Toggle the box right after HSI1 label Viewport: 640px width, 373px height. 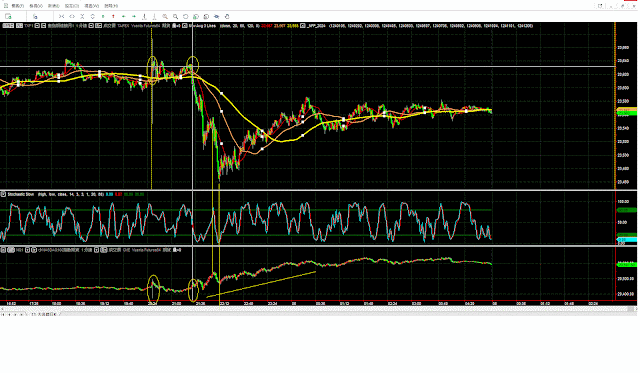27,250
